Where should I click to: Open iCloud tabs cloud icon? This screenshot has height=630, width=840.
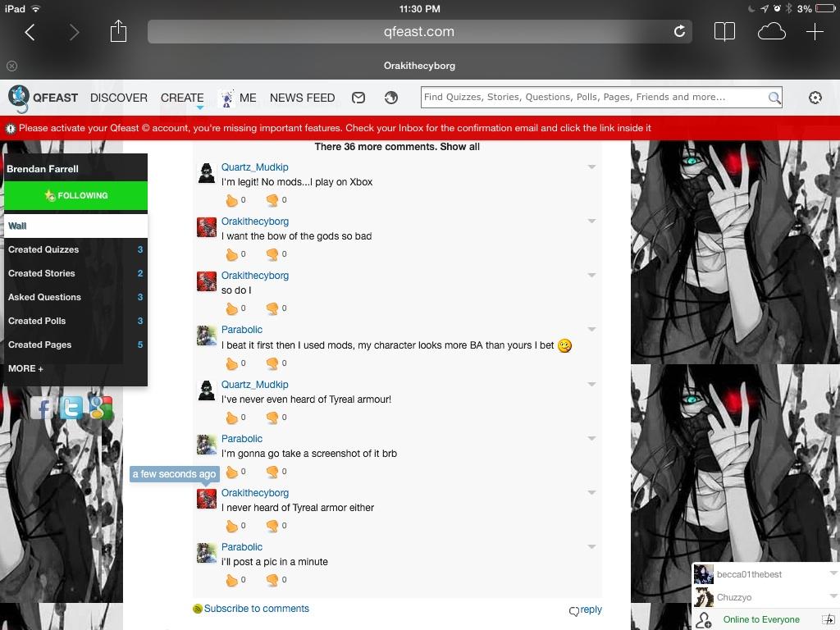point(771,32)
